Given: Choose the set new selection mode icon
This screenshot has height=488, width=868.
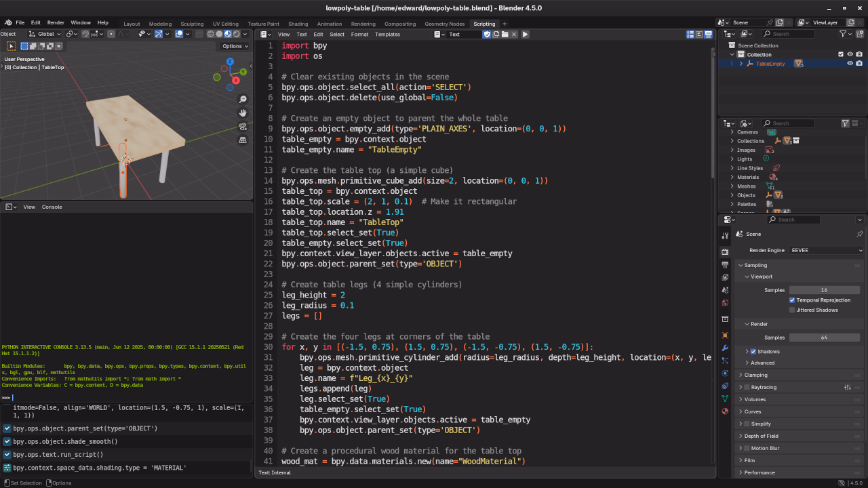Looking at the screenshot, I should coord(24,46).
